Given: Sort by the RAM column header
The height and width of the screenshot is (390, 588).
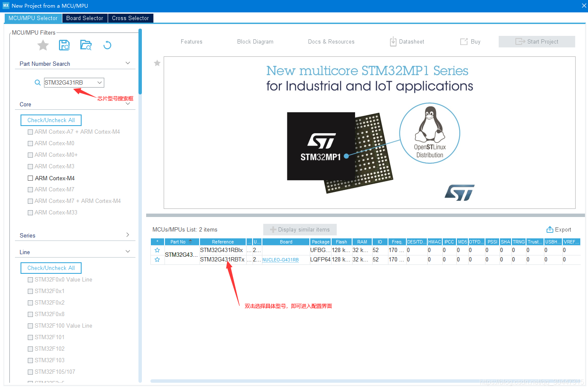Looking at the screenshot, I should 362,242.
